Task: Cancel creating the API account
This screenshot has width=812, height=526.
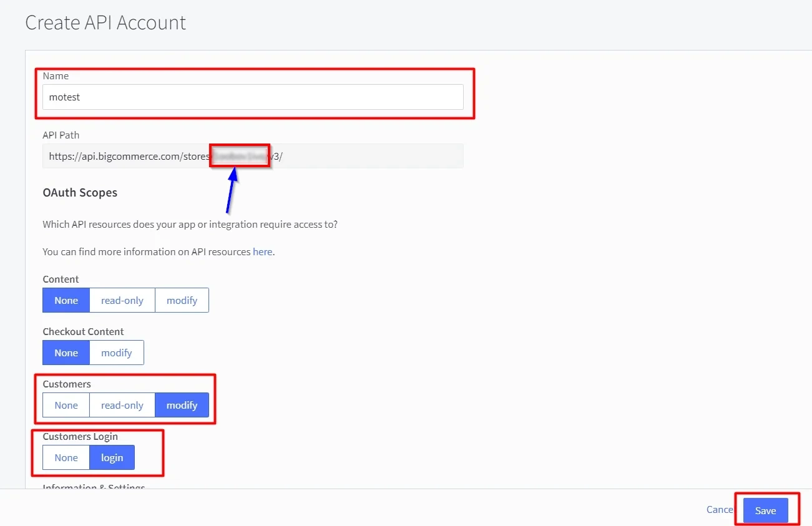Action: (719, 509)
